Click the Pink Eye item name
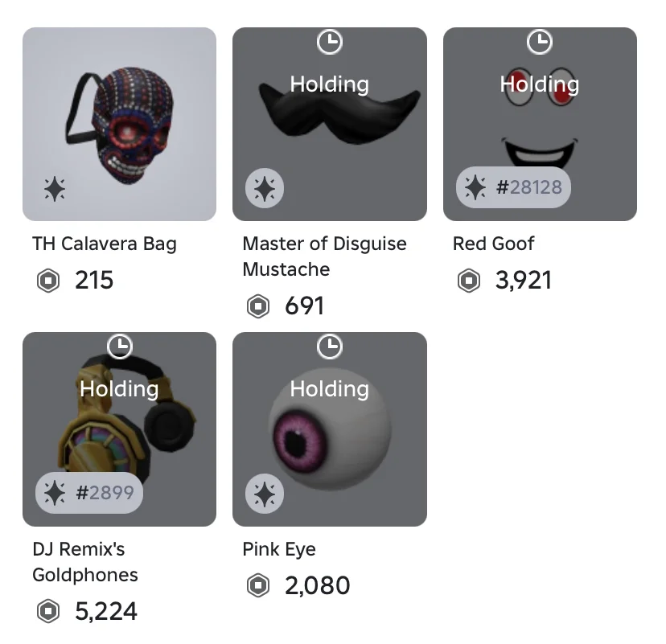 click(279, 549)
